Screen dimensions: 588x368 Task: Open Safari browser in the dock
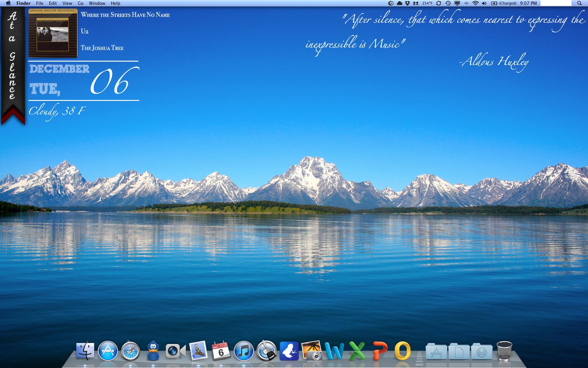coord(130,351)
